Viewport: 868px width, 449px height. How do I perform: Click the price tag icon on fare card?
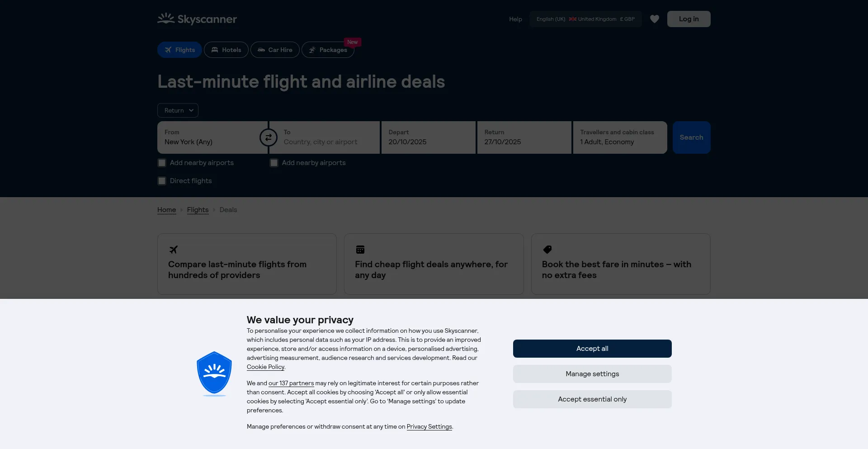[x=547, y=250]
